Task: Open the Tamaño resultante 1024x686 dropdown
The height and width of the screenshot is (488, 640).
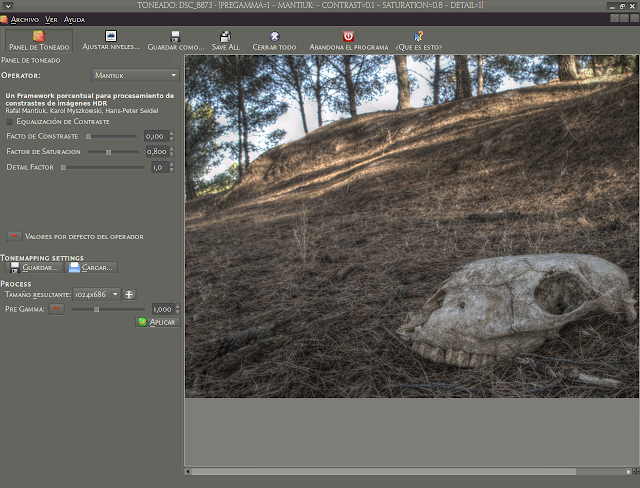Action: click(x=96, y=294)
